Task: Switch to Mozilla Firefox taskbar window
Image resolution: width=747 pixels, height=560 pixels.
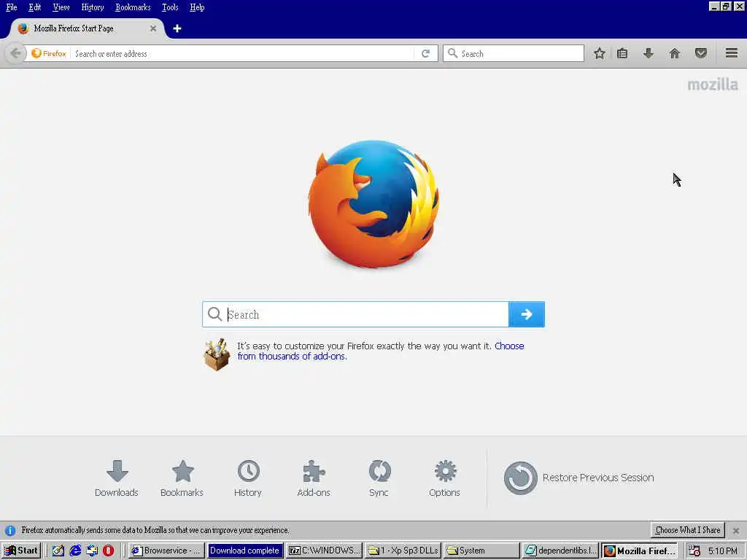Action: [x=639, y=551]
